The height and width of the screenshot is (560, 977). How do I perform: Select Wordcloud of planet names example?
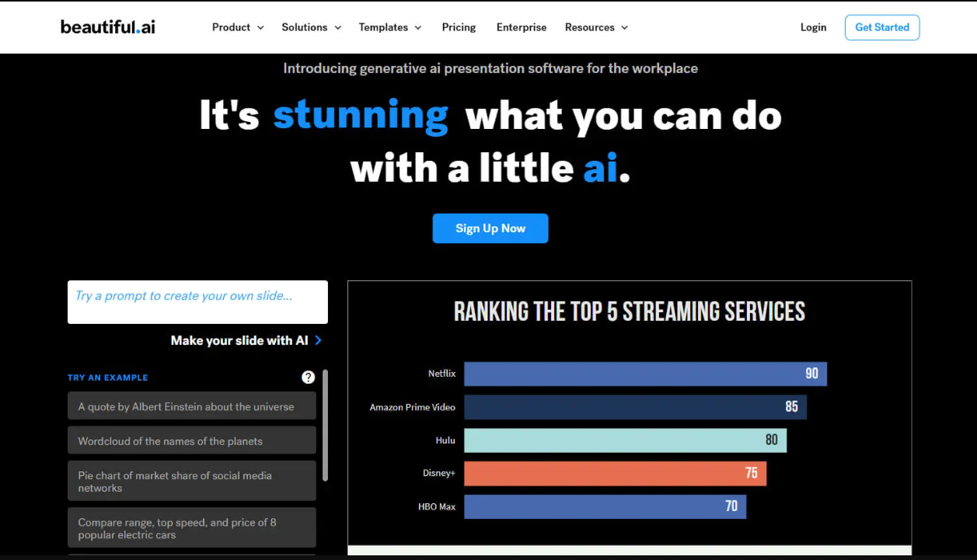tap(192, 440)
